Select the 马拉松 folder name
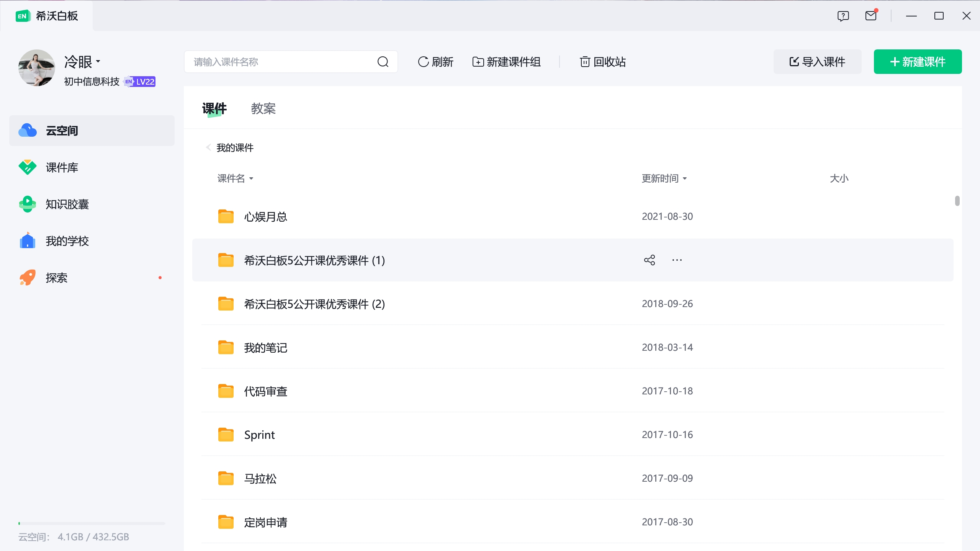The image size is (980, 551). pyautogui.click(x=260, y=479)
